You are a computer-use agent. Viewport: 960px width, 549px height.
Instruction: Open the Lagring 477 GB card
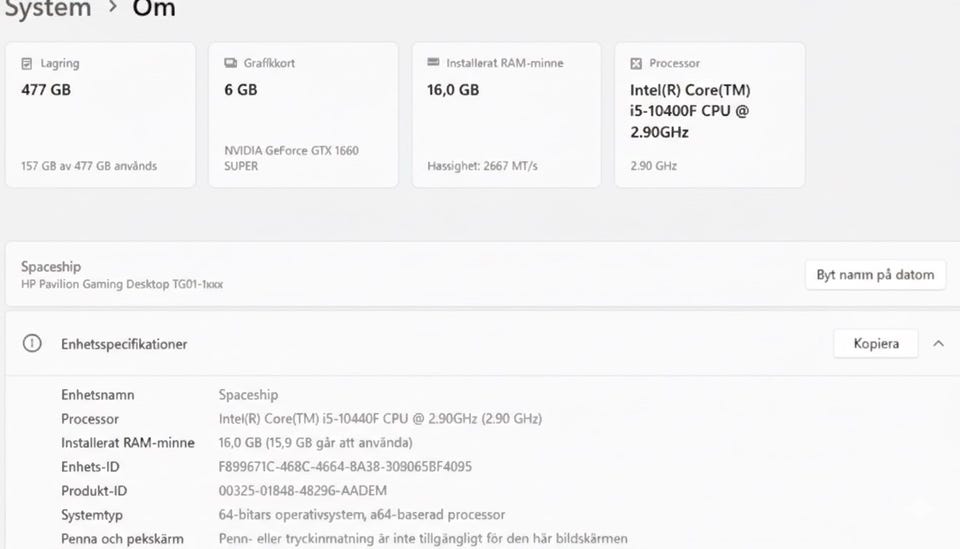100,115
